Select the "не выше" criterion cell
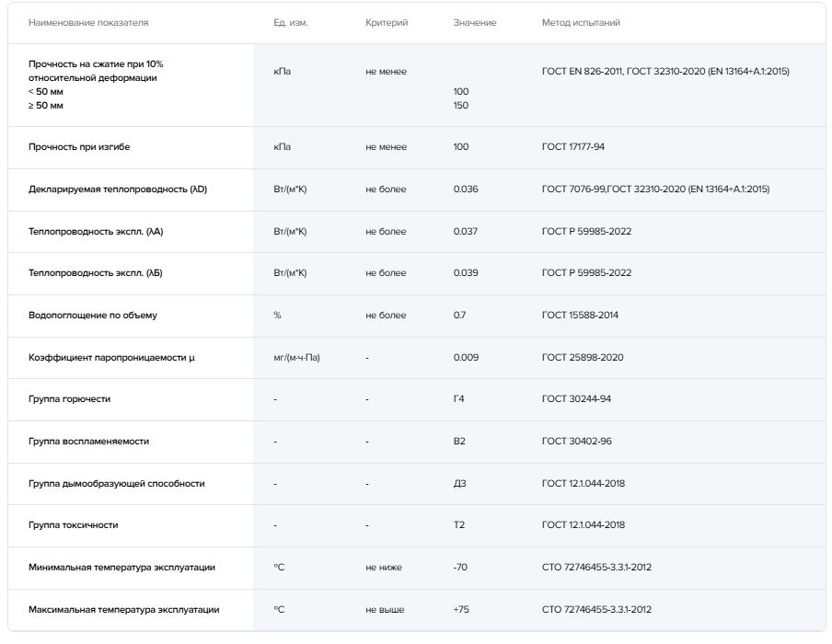 (385, 610)
